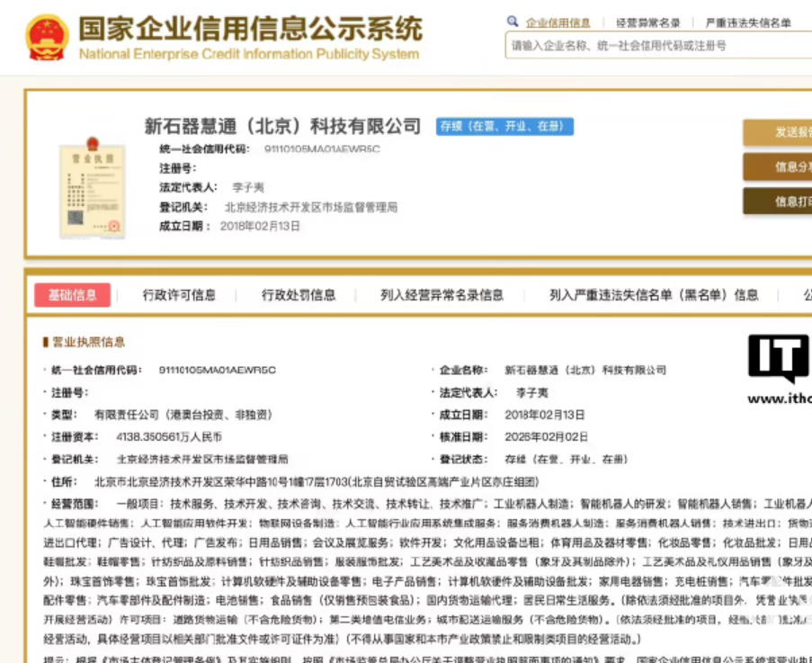
Task: Open the 行政处罚信息 tab
Action: 299,295
